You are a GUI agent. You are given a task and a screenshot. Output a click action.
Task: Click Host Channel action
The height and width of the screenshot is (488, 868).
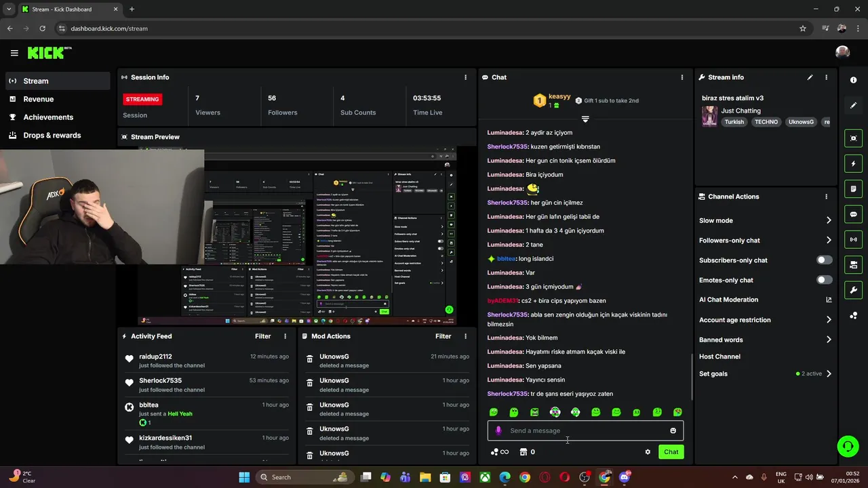(719, 357)
